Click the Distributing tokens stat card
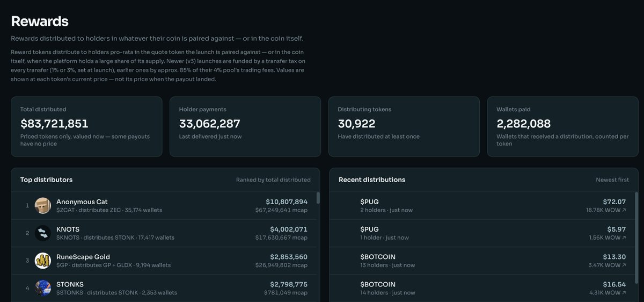Viewport: 644px width, 302px height. coord(404,127)
